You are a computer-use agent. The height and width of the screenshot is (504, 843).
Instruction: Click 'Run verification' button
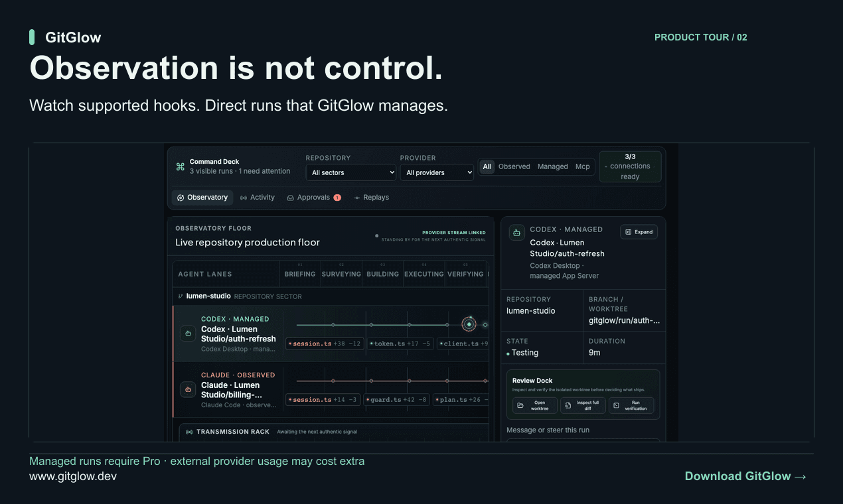click(x=631, y=405)
